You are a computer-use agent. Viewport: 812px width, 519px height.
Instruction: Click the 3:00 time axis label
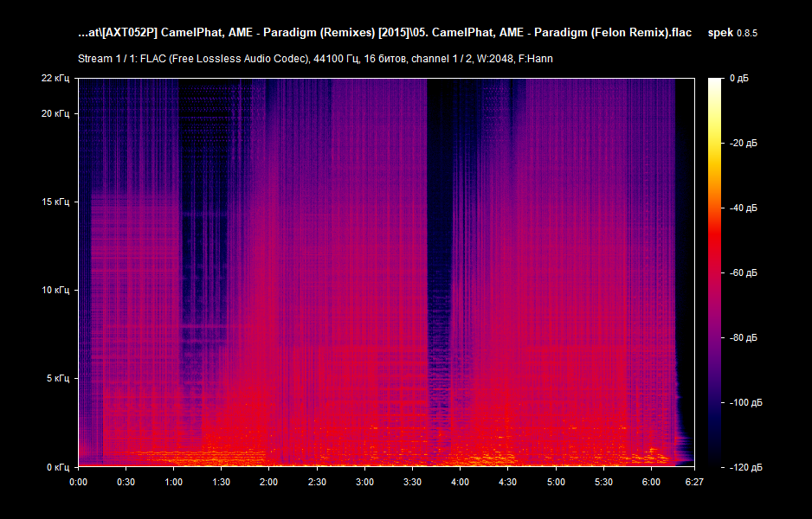[x=364, y=483]
